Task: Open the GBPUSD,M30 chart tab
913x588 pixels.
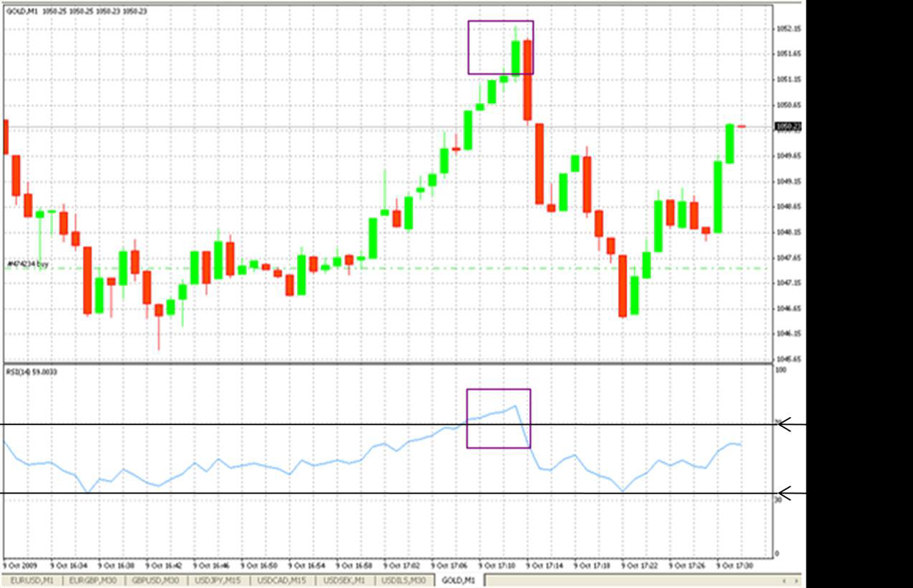Action: [x=155, y=580]
